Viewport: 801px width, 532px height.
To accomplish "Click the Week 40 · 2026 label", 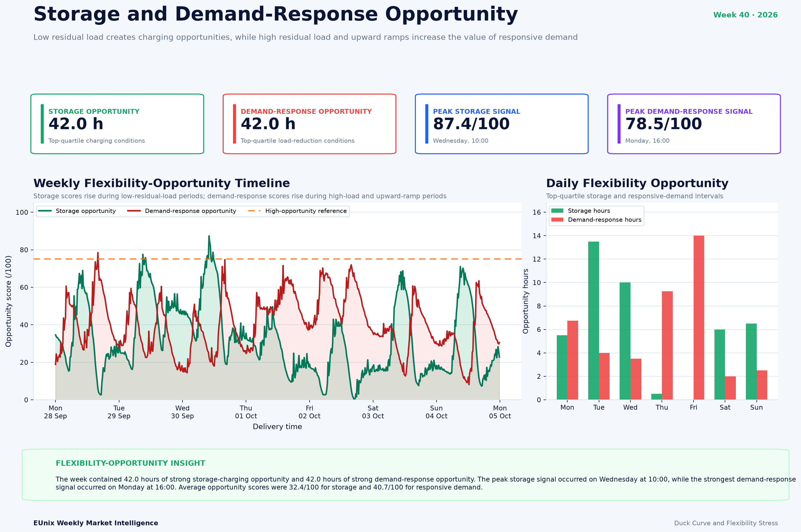I will (745, 15).
